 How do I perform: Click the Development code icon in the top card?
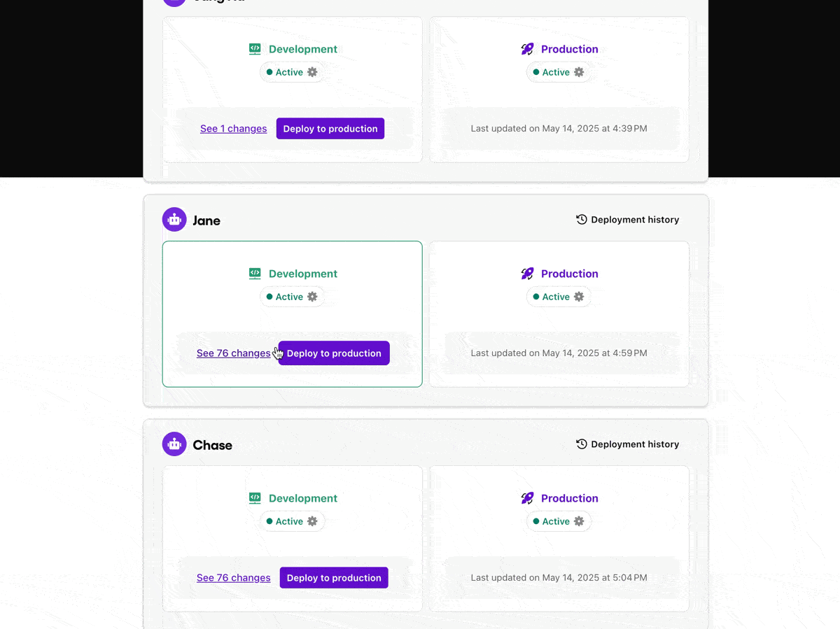click(255, 49)
